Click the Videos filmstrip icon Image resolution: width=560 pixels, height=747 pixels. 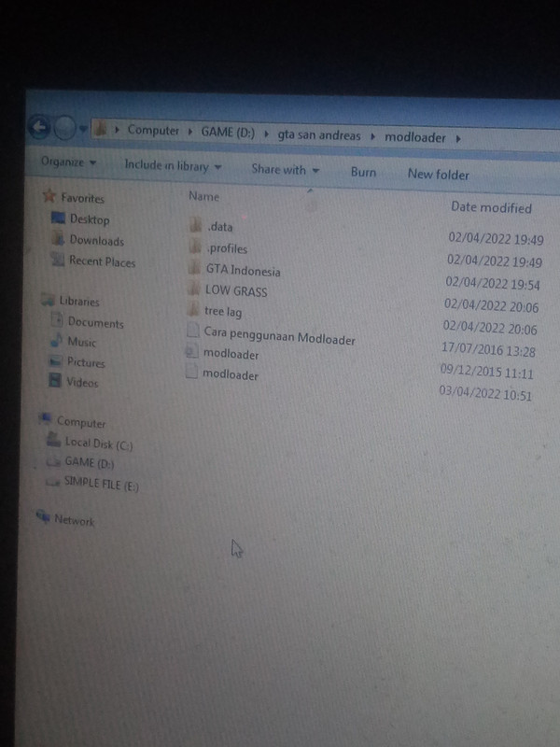(55, 380)
